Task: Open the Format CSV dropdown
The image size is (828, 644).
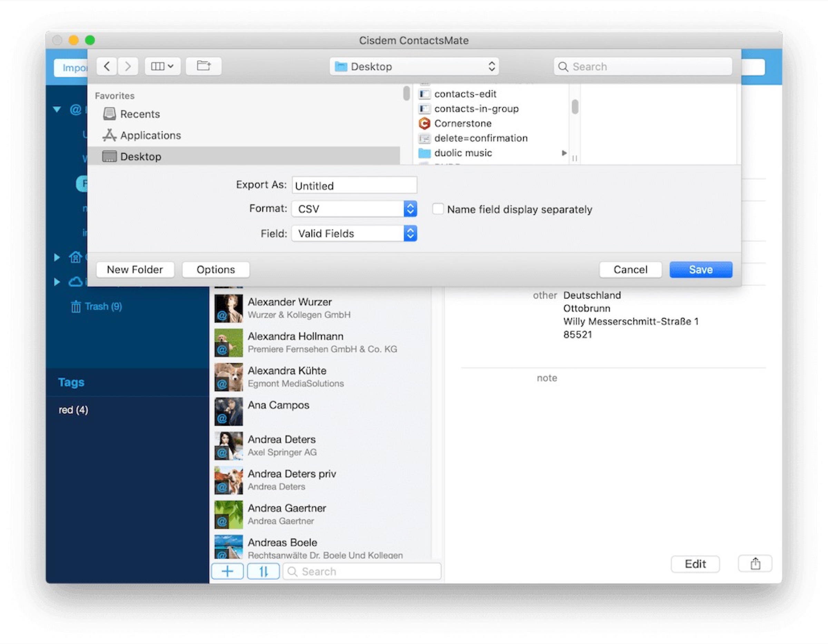Action: [x=354, y=209]
